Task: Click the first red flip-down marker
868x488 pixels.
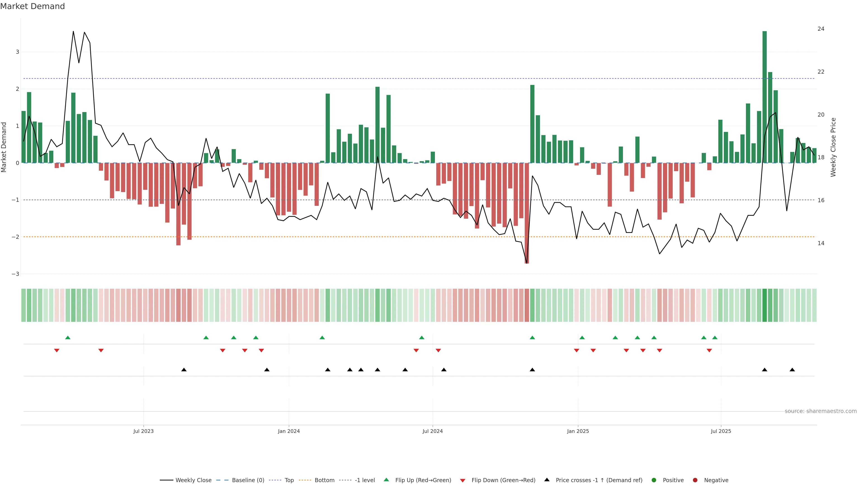Action: pyautogui.click(x=57, y=351)
